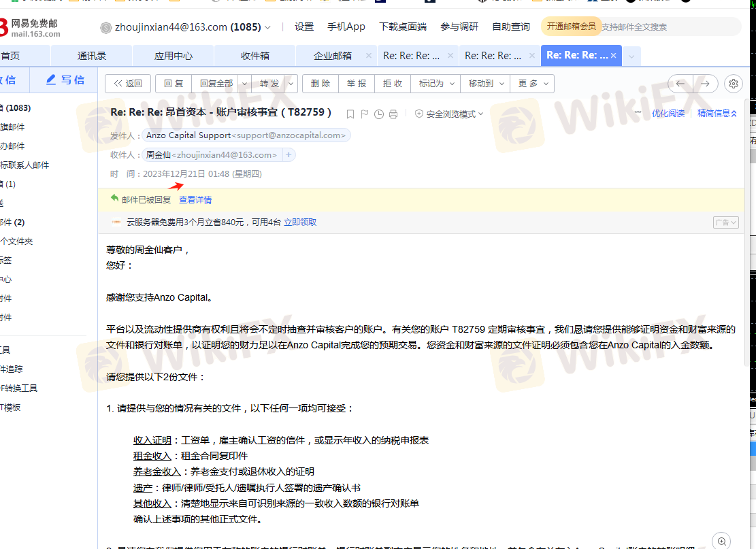Image resolution: width=756 pixels, height=549 pixels.
Task: Click the 优化阅读 link
Action: (668, 114)
